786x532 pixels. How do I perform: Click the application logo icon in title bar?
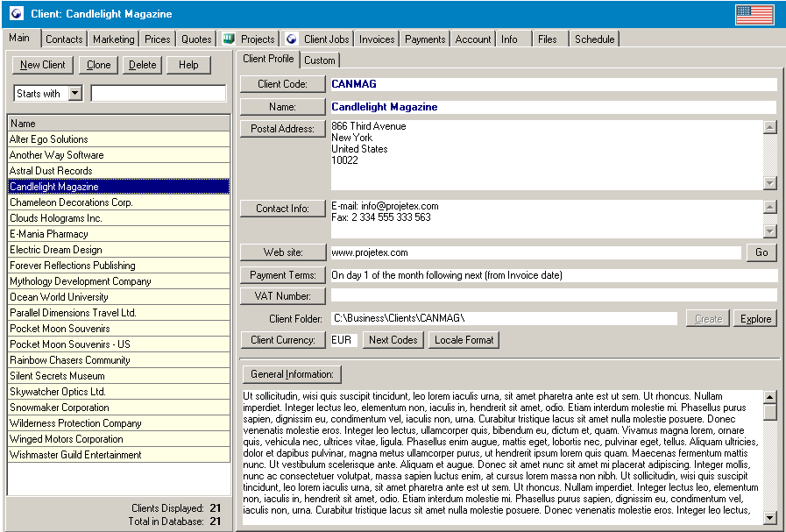coord(16,14)
